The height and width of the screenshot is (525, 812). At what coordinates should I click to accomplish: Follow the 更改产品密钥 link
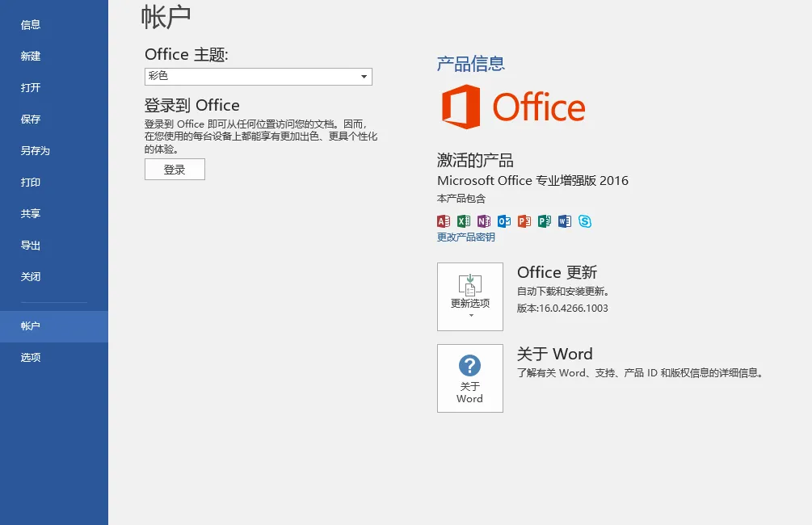[466, 237]
